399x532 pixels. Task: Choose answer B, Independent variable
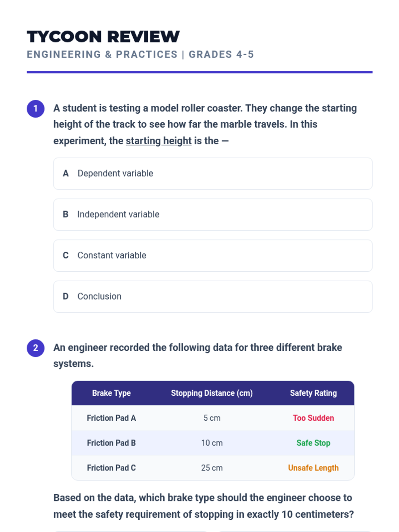tap(213, 214)
